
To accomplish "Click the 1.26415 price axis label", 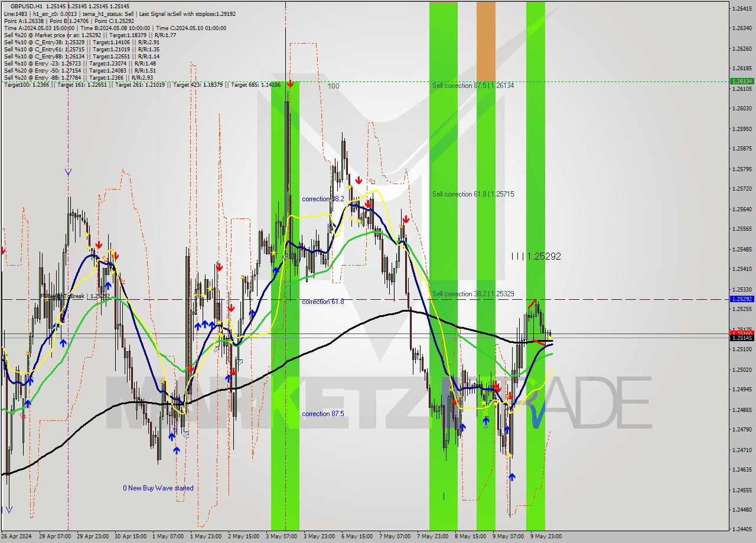I will pyautogui.click(x=742, y=9).
